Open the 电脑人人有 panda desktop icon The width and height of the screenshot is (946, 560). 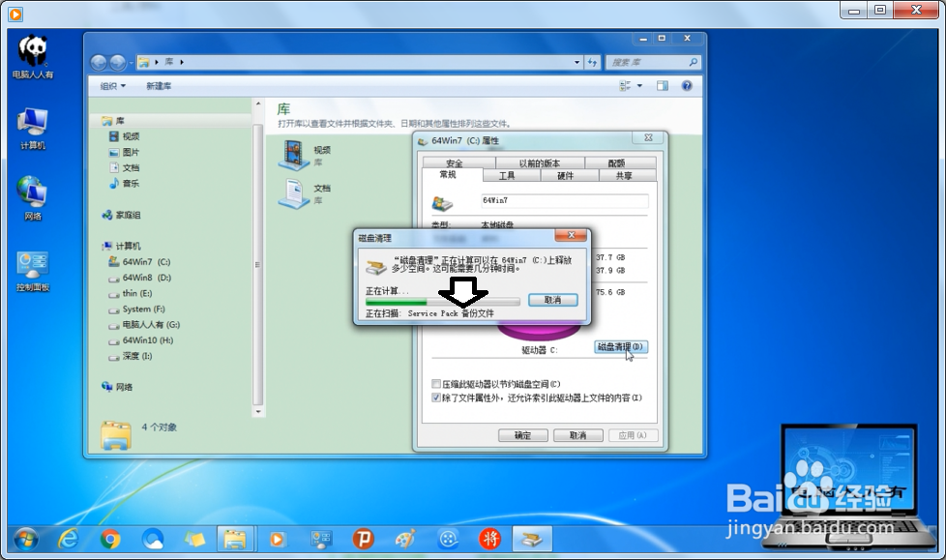coord(33,57)
